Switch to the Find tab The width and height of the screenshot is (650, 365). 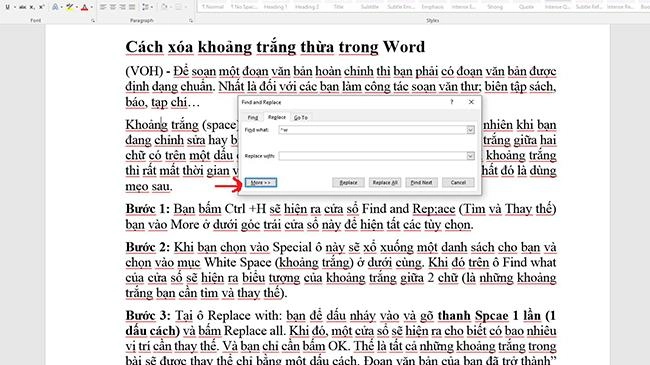252,117
